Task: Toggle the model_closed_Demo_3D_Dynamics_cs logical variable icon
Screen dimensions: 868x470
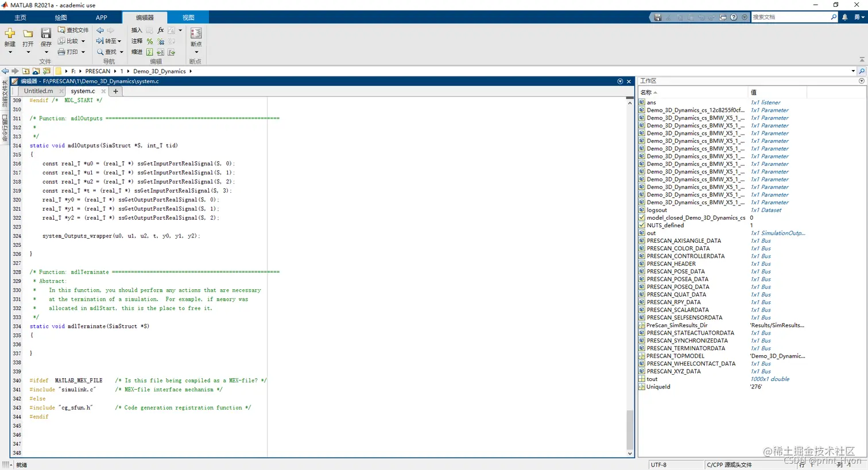Action: pyautogui.click(x=642, y=217)
